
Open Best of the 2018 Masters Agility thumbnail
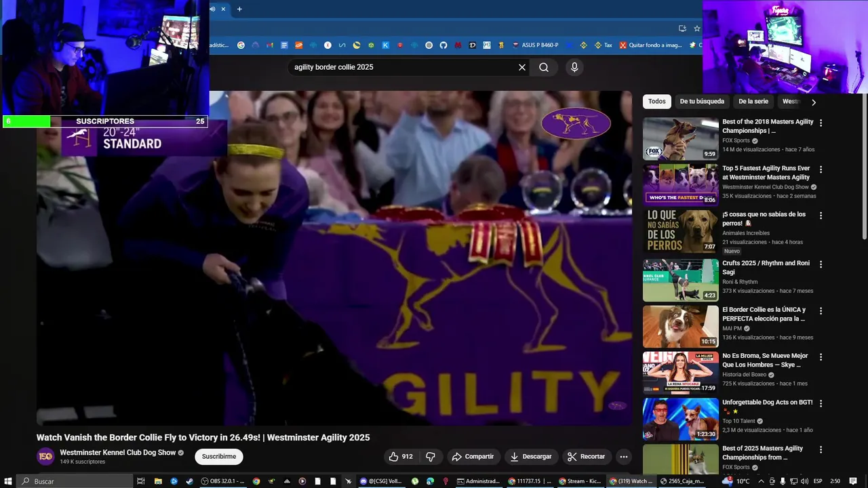[x=681, y=139]
